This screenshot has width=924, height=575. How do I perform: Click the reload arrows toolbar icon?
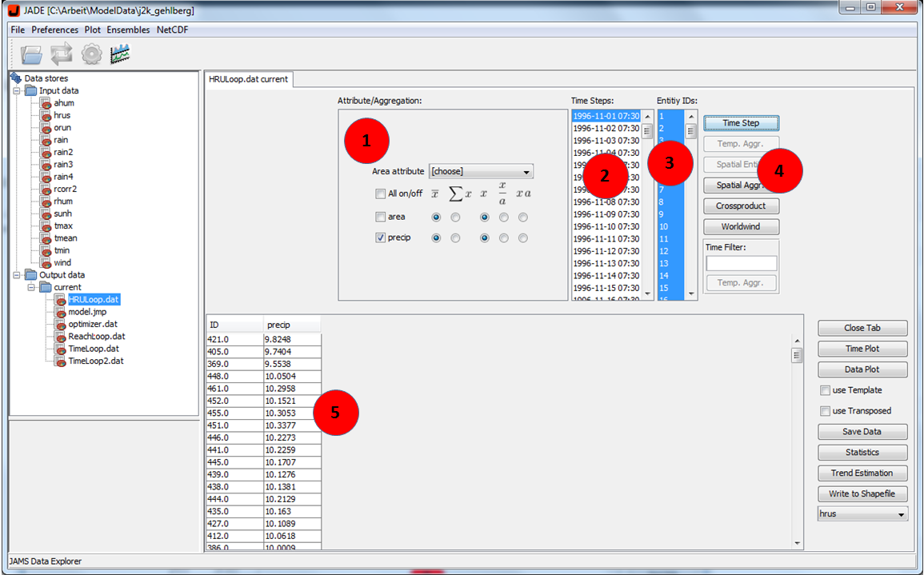click(62, 54)
